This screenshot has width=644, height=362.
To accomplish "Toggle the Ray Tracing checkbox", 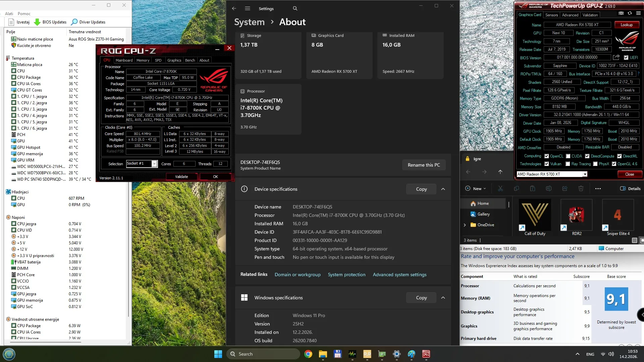I will click(568, 164).
